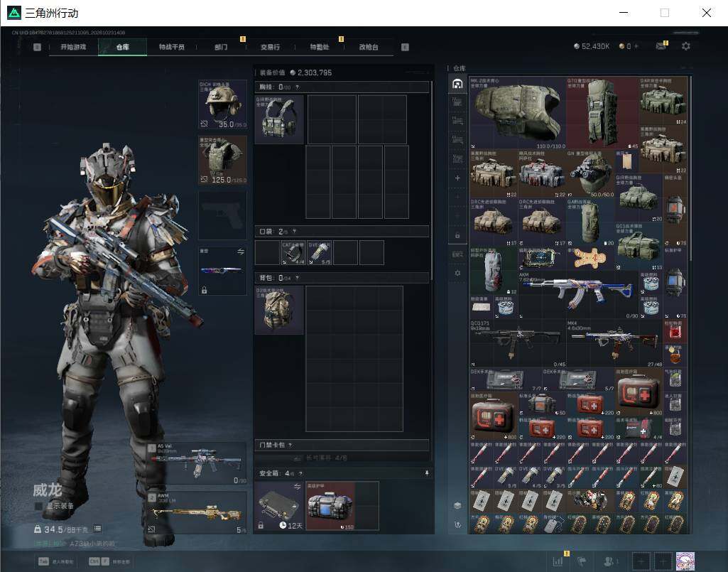Click the lock icon in the warehouse sidebar
The image size is (728, 572).
[457, 236]
